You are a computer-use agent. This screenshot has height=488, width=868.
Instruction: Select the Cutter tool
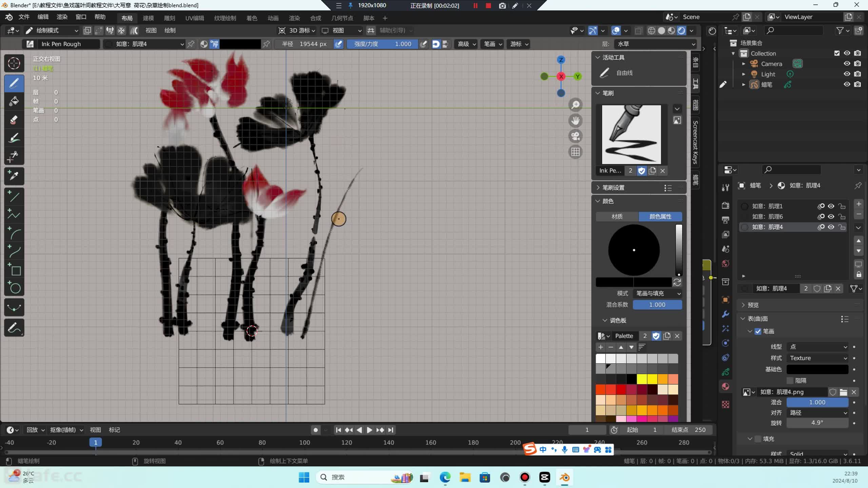(14, 156)
